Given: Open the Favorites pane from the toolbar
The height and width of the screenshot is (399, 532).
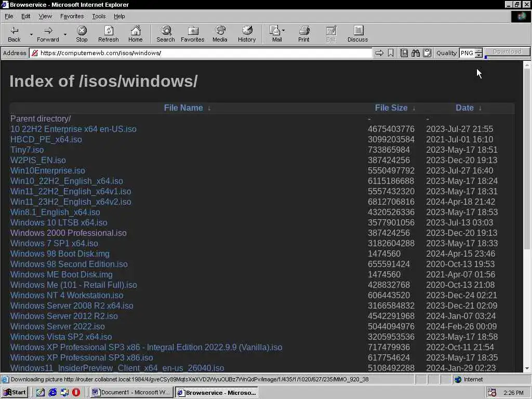Looking at the screenshot, I should coord(192,34).
